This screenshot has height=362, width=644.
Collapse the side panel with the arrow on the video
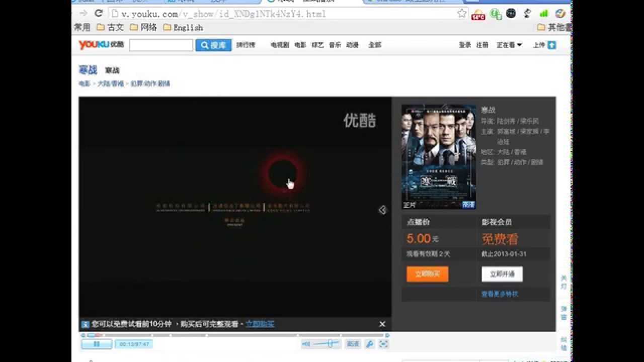[383, 210]
